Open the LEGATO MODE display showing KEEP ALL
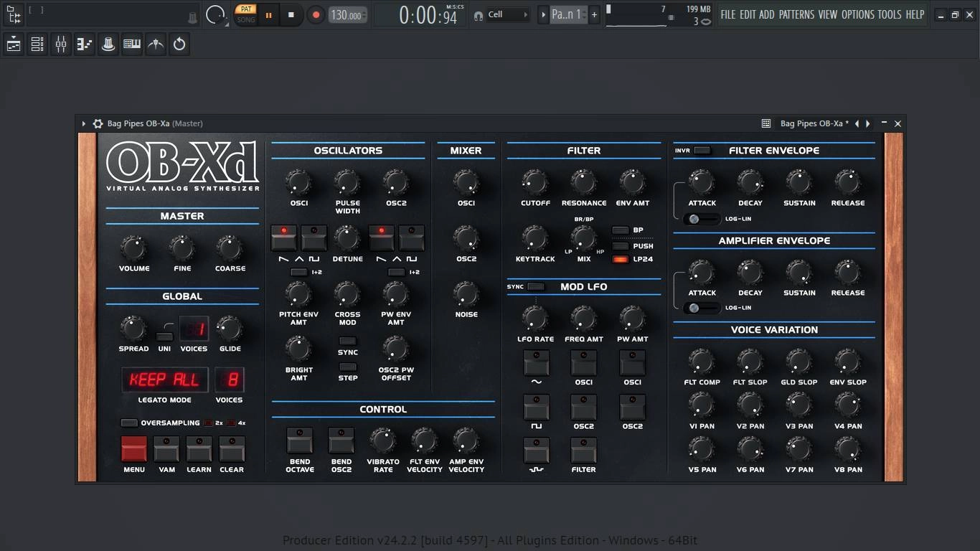 point(165,380)
